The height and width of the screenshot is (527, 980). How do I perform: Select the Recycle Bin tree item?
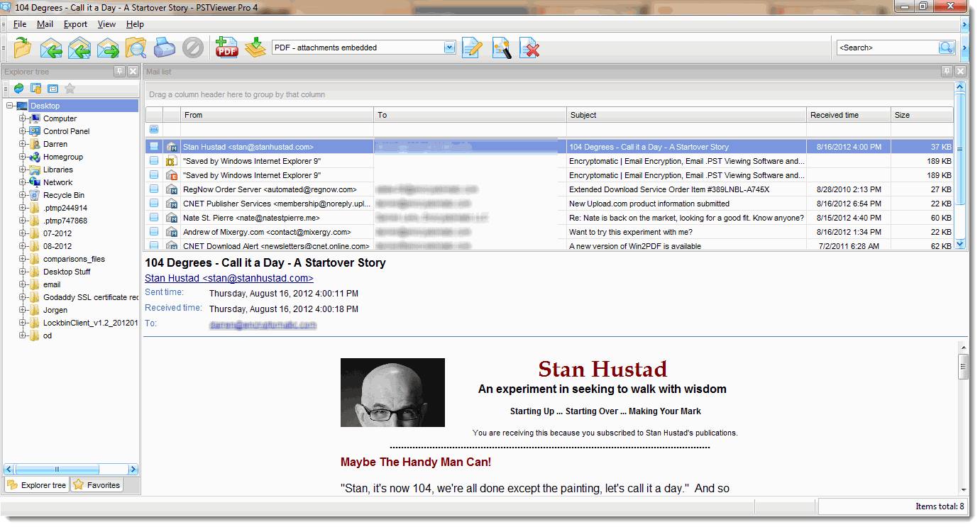[64, 195]
